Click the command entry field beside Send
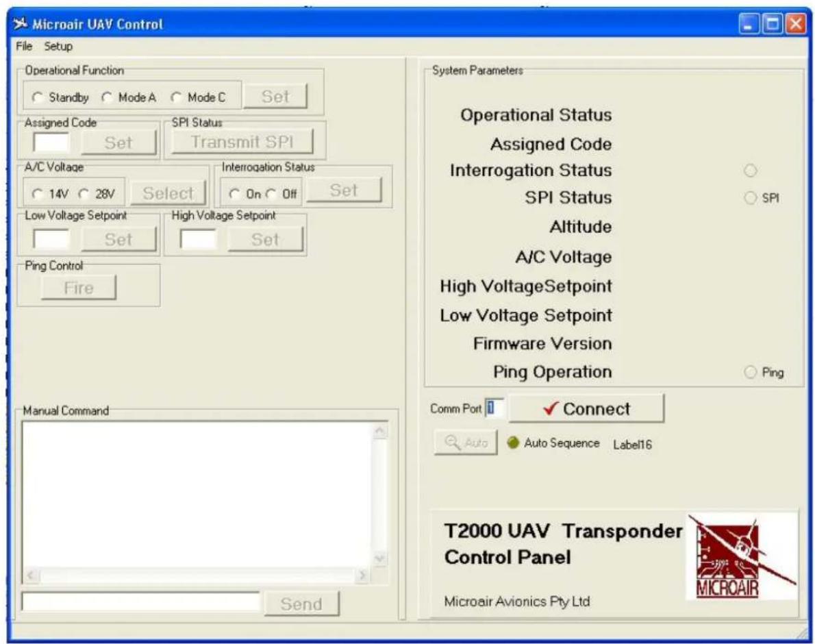Image resolution: width=815 pixels, height=644 pixels. (141, 602)
